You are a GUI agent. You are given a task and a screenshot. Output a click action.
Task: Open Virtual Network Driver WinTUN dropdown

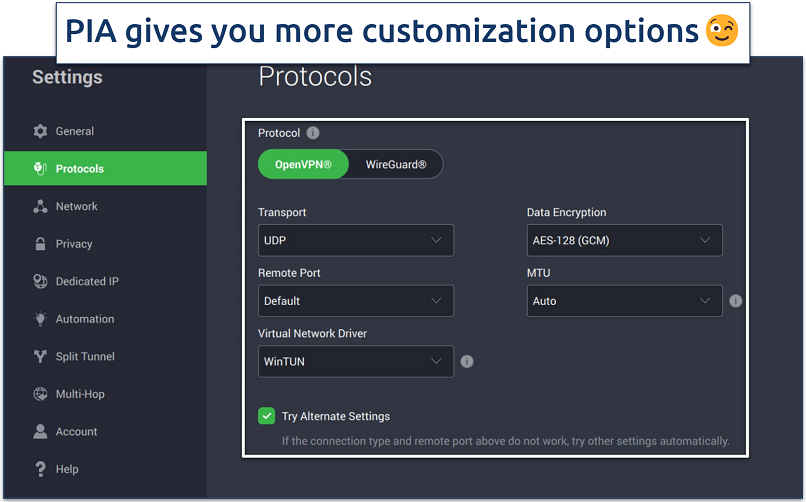(355, 362)
